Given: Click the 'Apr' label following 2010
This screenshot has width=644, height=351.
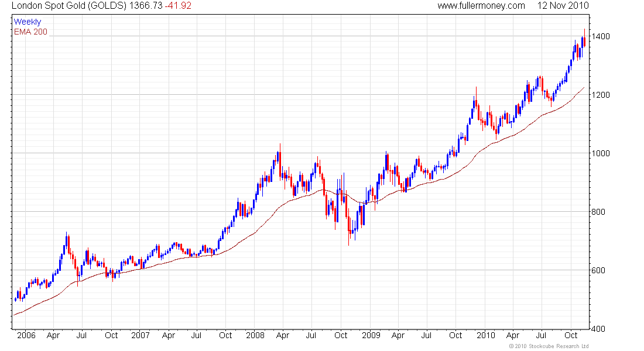Looking at the screenshot, I should tap(513, 335).
